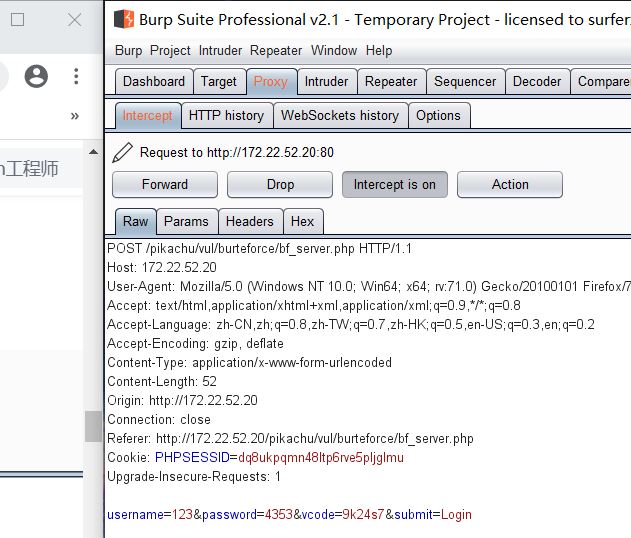Select the Raw view tab
Viewport: 631px width, 538px height.
click(x=136, y=222)
